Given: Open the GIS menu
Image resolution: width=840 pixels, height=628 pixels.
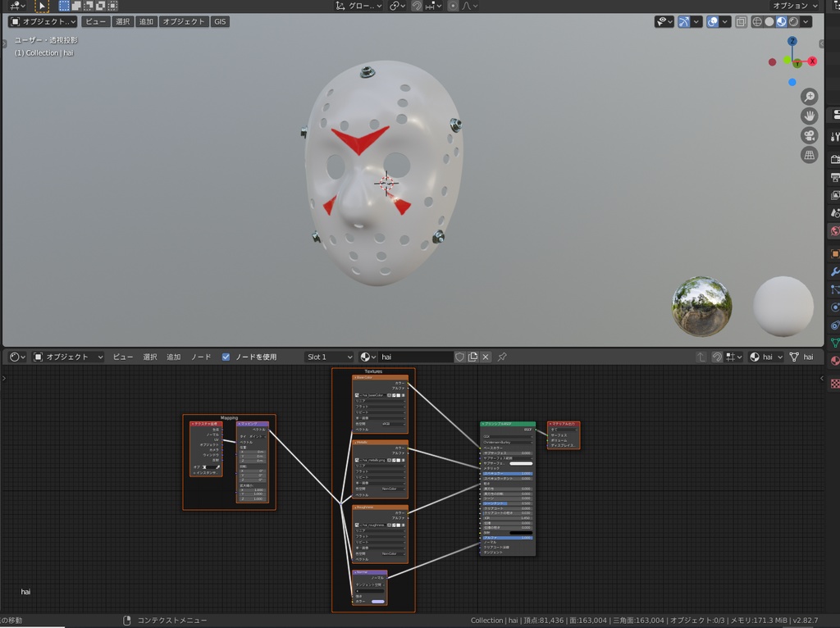Looking at the screenshot, I should point(220,21).
